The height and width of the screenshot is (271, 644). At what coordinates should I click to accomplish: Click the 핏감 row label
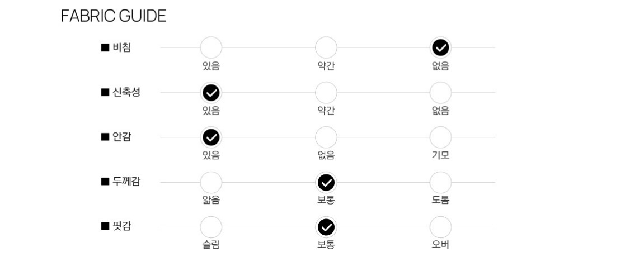click(122, 226)
